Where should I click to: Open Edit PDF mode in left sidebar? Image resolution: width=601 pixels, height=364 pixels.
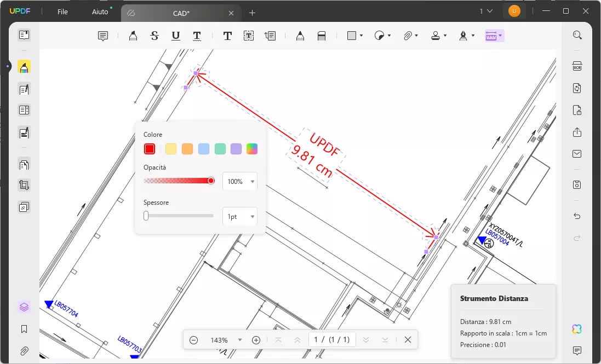(24, 90)
